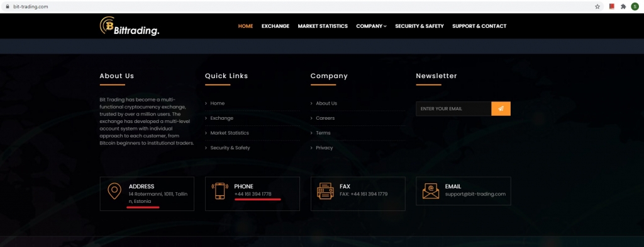The width and height of the screenshot is (644, 247).
Task: Open SECURITY & SAFETY nav item
Action: pyautogui.click(x=419, y=26)
